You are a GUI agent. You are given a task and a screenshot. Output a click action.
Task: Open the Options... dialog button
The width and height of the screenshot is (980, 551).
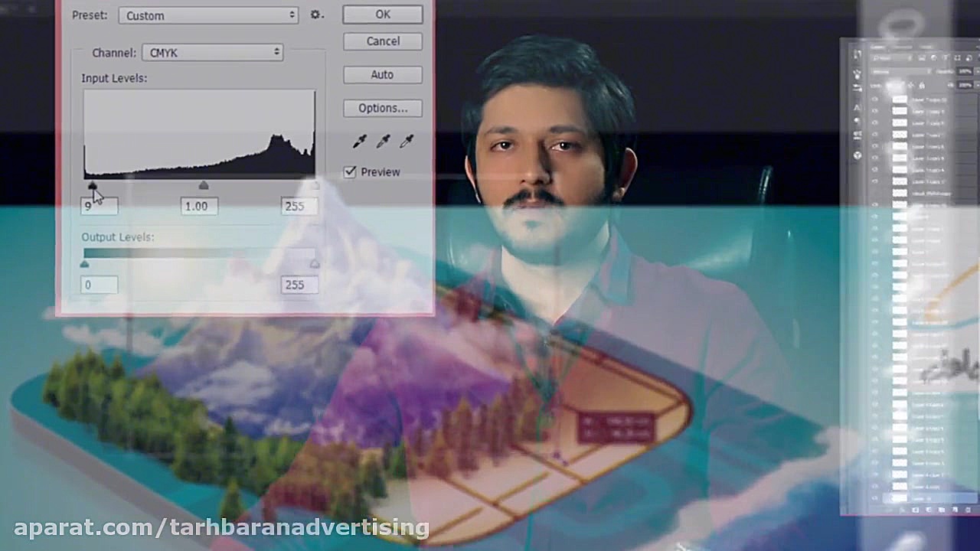click(382, 109)
